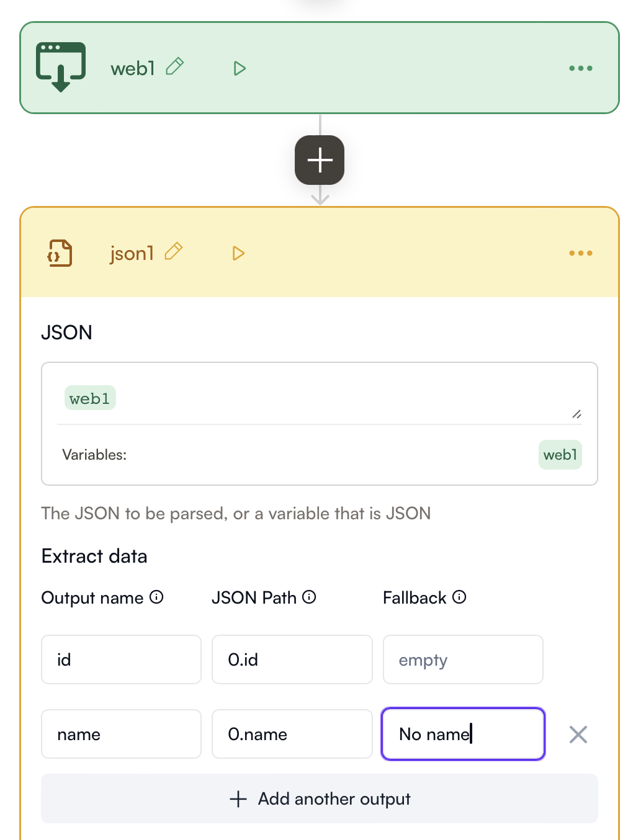The width and height of the screenshot is (628, 840).
Task: Click the web1 tag in the JSON input
Action: coord(90,398)
